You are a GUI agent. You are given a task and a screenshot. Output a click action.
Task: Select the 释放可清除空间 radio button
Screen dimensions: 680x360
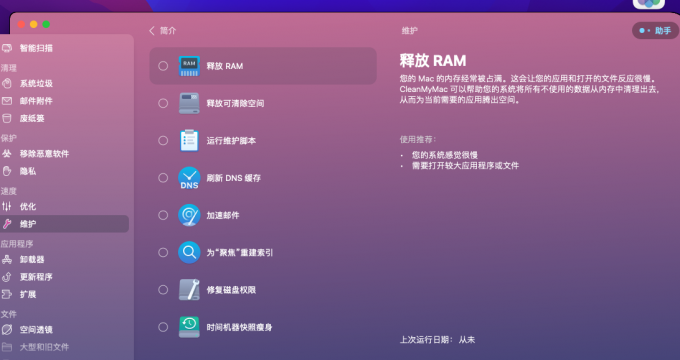(x=163, y=103)
